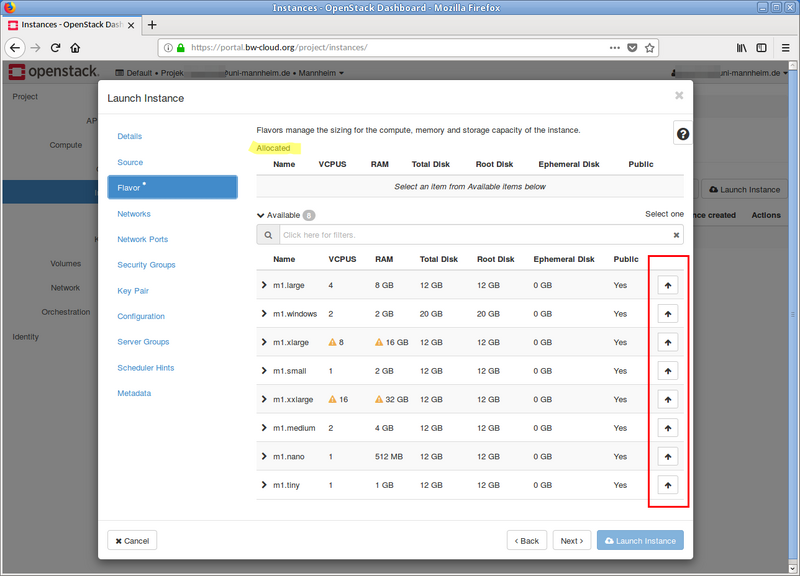
Task: Allocate the m1.nano flavor using its arrow icon
Action: [x=667, y=456]
